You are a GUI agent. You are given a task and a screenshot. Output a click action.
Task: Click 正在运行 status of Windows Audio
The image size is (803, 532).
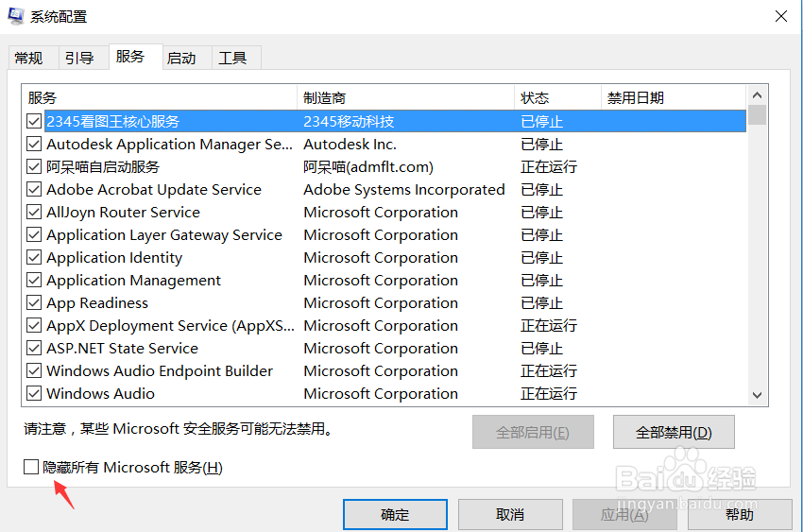tap(549, 393)
